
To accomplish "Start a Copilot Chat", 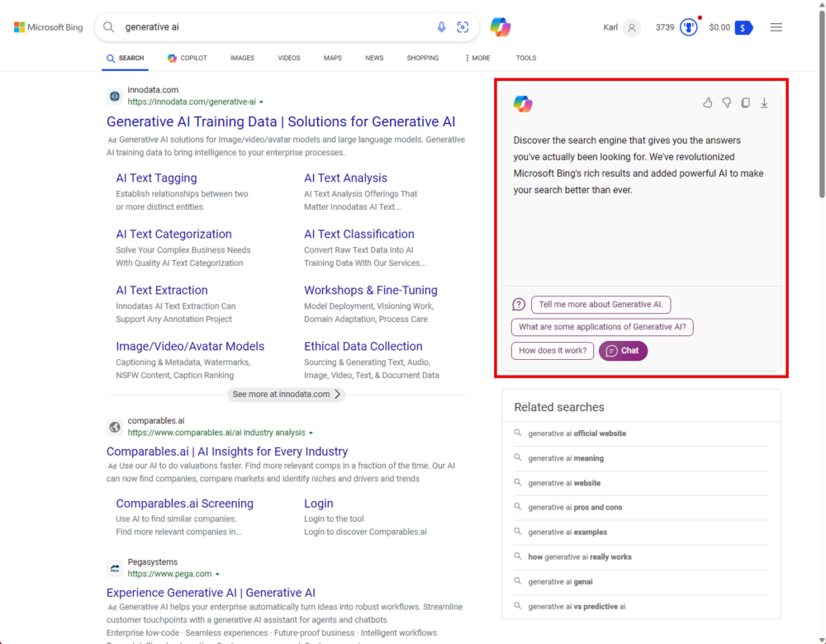I will coord(623,351).
